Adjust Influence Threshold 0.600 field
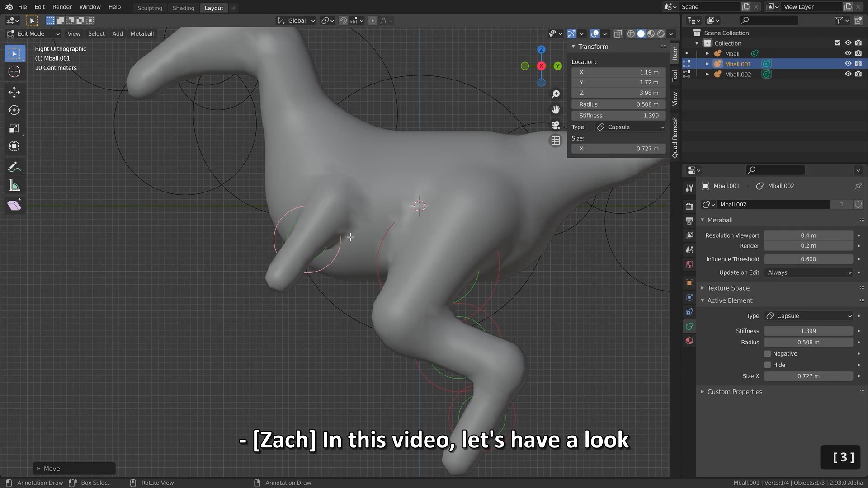This screenshot has width=868, height=488. click(808, 259)
